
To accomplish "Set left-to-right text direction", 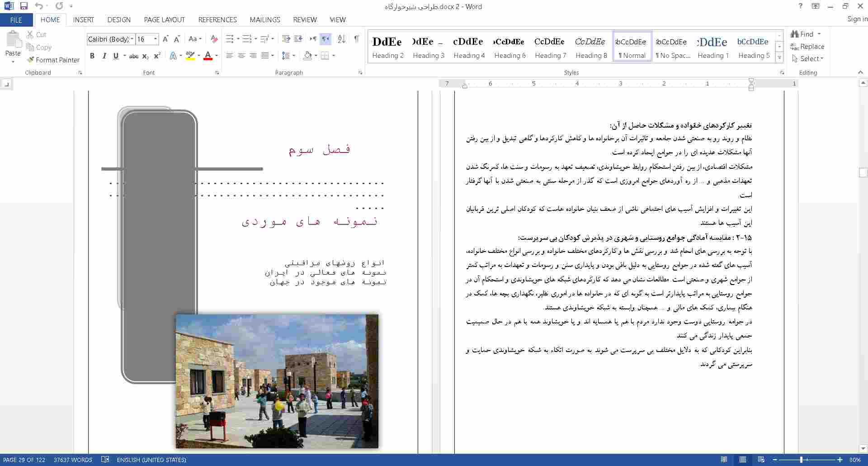I will [313, 39].
